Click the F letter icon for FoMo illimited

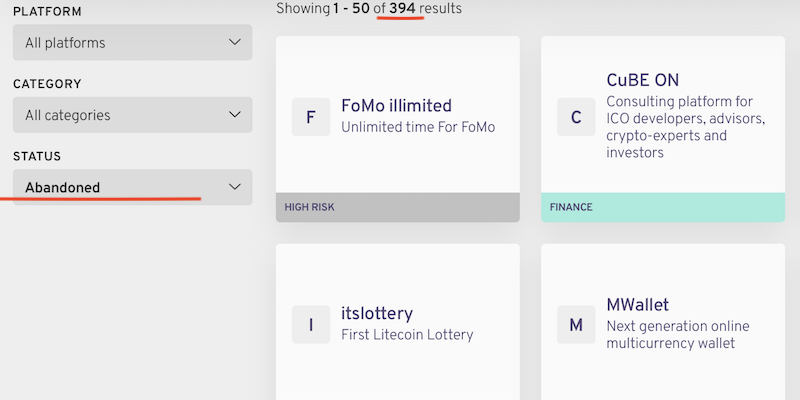[311, 117]
